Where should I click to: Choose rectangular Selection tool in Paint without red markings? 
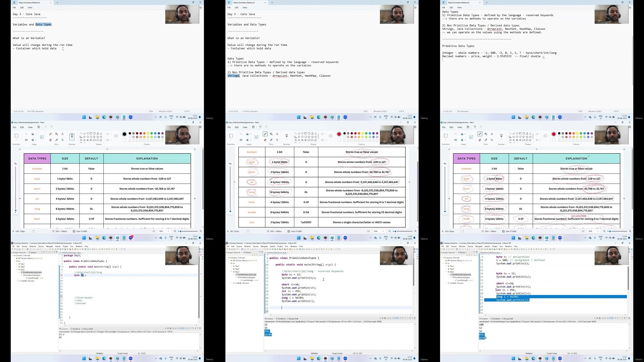point(16,136)
